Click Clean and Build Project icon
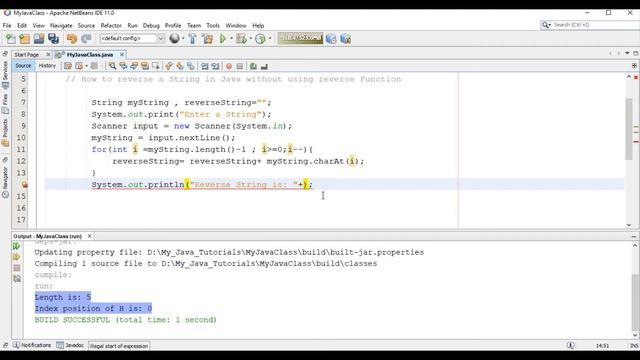The width and height of the screenshot is (640, 360). (x=207, y=39)
